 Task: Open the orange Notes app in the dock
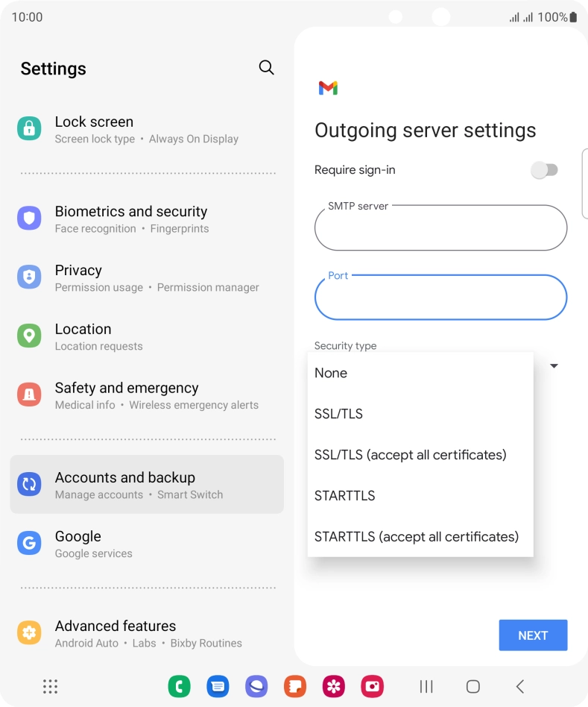pyautogui.click(x=295, y=686)
